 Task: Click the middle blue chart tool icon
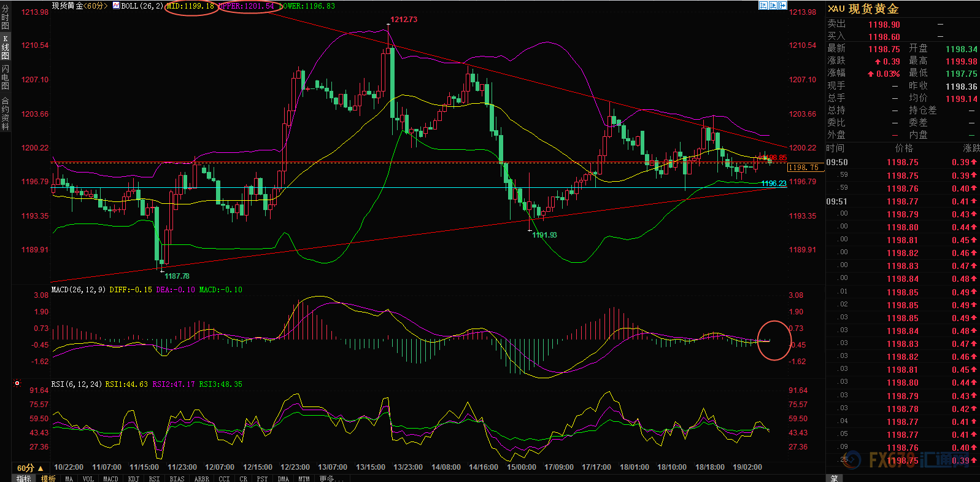(x=773, y=6)
